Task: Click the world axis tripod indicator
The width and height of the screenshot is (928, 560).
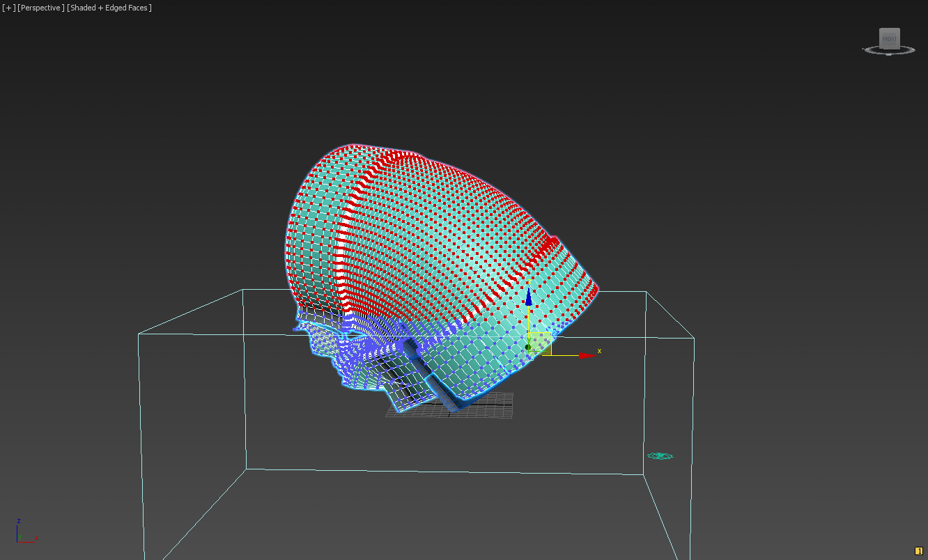Action: 22,533
